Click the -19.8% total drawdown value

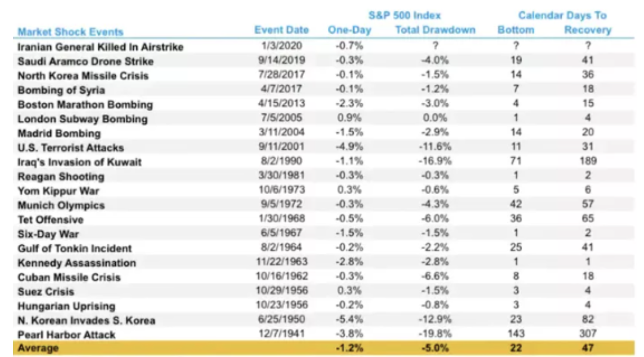pos(435,335)
